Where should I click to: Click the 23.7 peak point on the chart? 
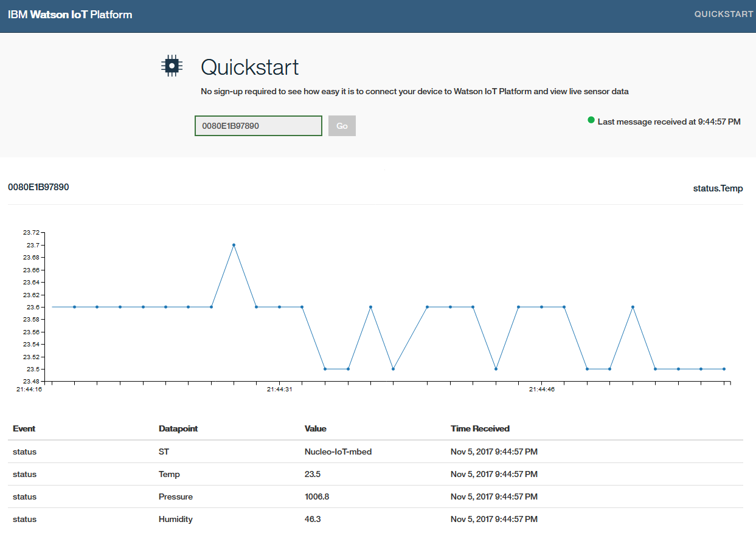tap(234, 245)
